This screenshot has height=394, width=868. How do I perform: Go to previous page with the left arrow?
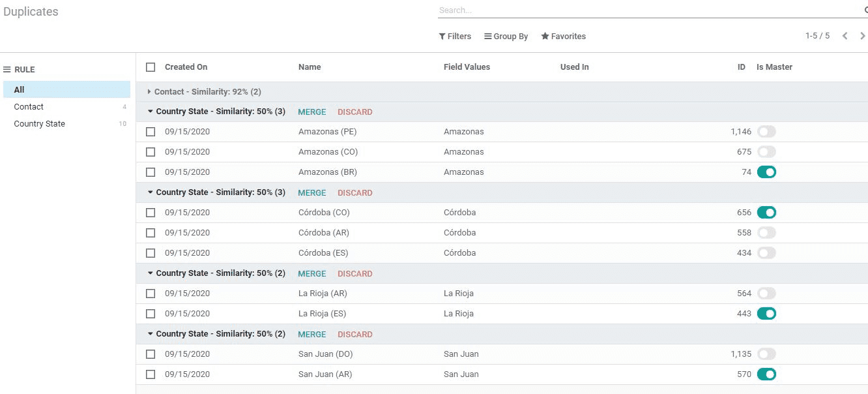[x=845, y=36]
